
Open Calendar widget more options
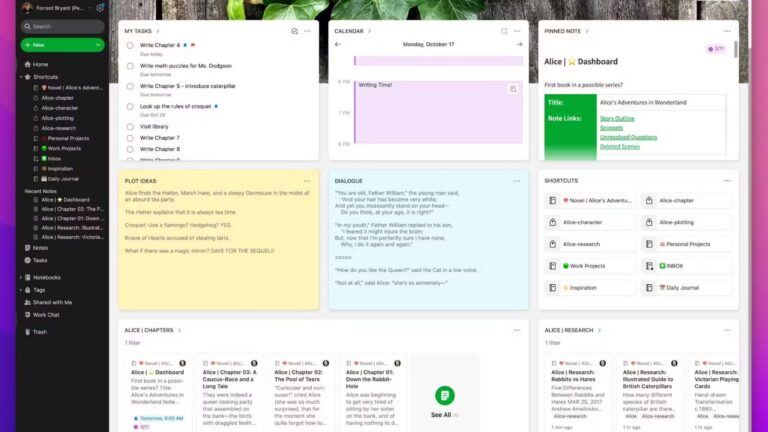tap(517, 31)
